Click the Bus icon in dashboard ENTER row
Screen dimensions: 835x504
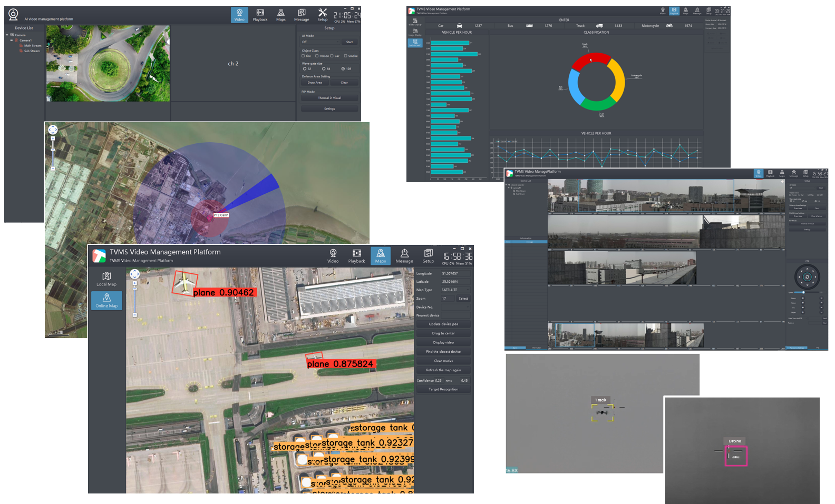[x=529, y=25]
